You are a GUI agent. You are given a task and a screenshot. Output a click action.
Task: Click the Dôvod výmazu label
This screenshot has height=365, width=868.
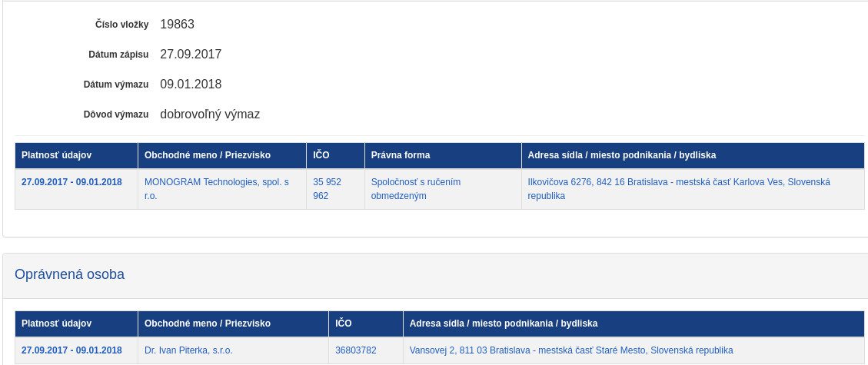(x=115, y=115)
